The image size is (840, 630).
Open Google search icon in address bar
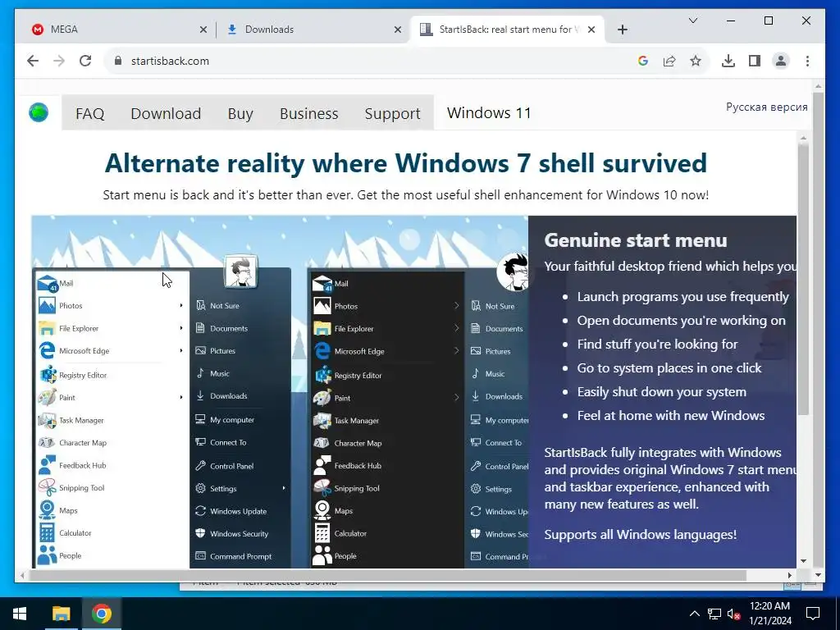click(643, 61)
